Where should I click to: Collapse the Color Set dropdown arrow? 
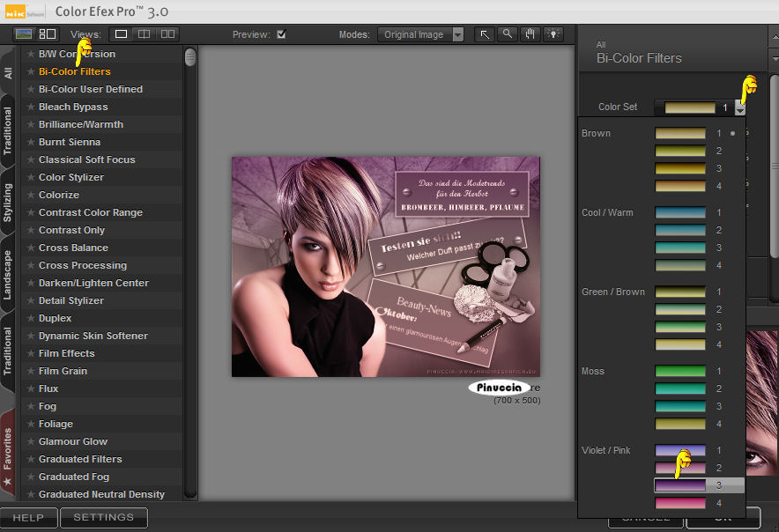click(x=740, y=107)
